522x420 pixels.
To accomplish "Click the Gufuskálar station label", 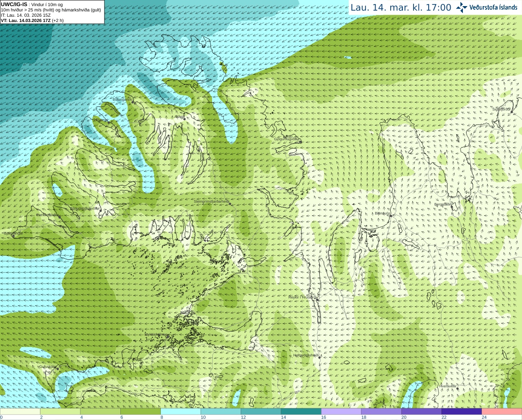I will pyautogui.click(x=47, y=367).
